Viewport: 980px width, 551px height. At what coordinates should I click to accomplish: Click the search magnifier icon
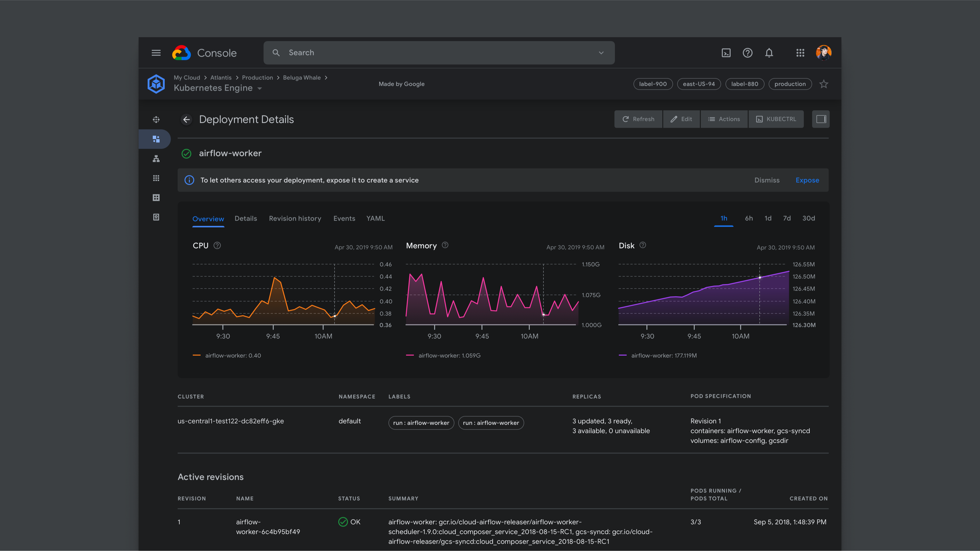[276, 53]
